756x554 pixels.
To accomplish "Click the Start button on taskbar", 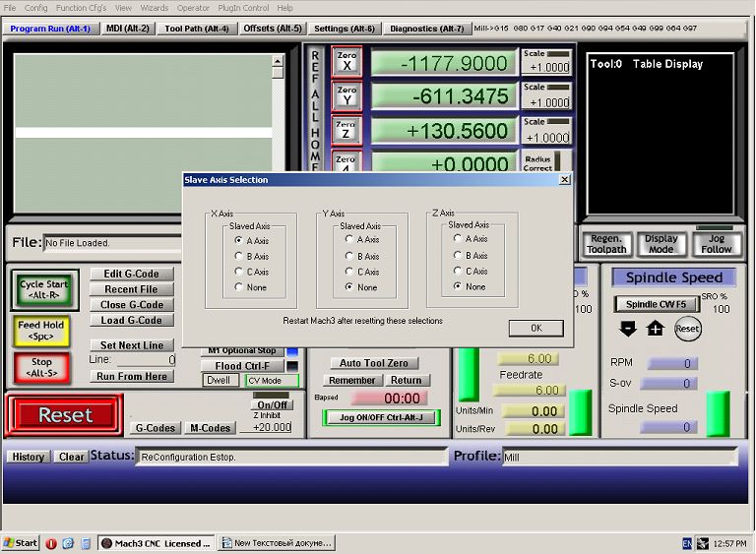I will [21, 543].
